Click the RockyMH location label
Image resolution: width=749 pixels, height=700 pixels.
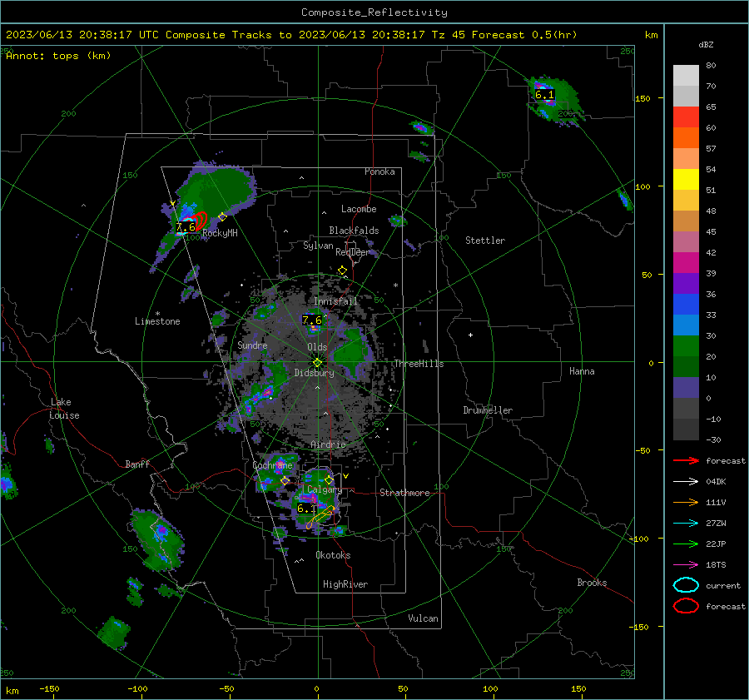coord(220,233)
